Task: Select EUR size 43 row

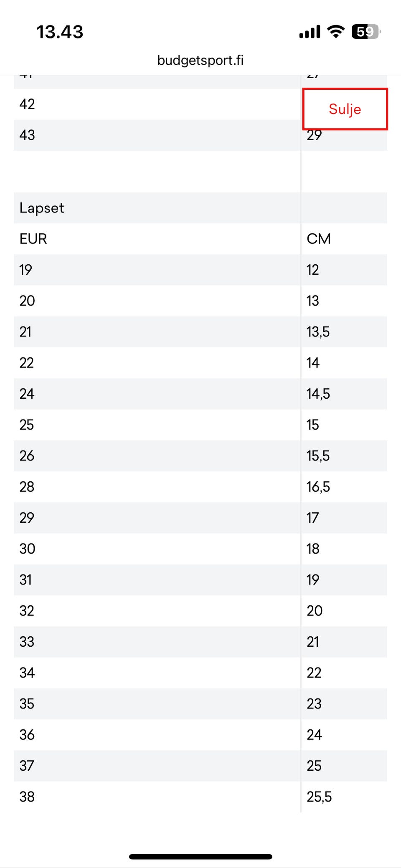Action: point(27,135)
